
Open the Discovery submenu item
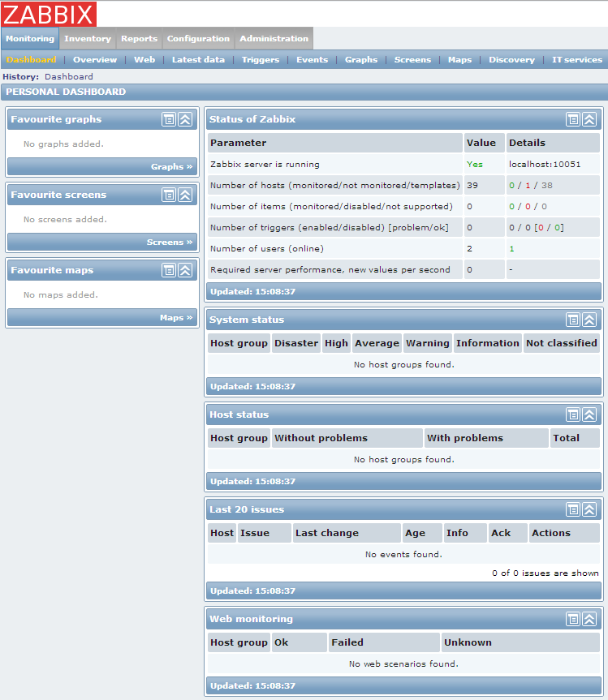click(x=511, y=60)
